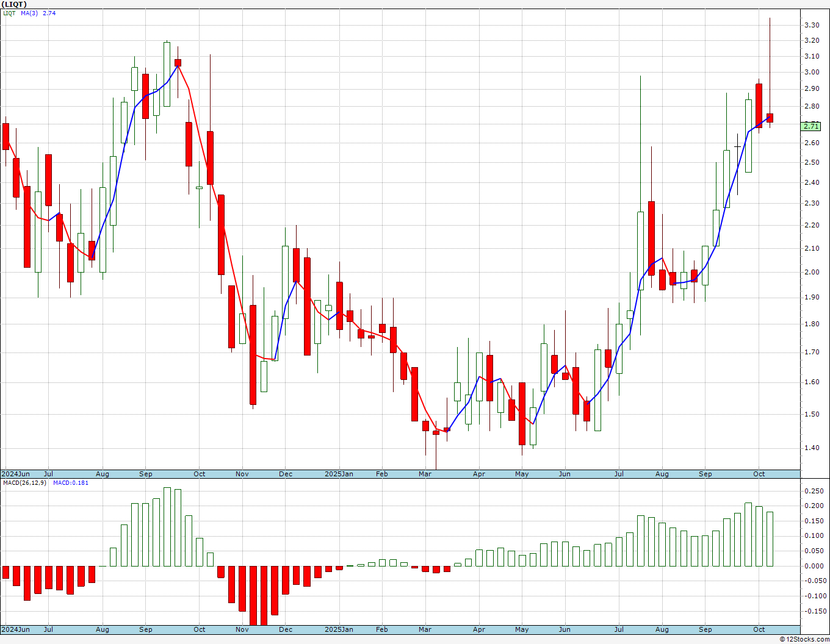Click the MA(3) 2.74 legend label
The width and height of the screenshot is (830, 644).
[38, 13]
